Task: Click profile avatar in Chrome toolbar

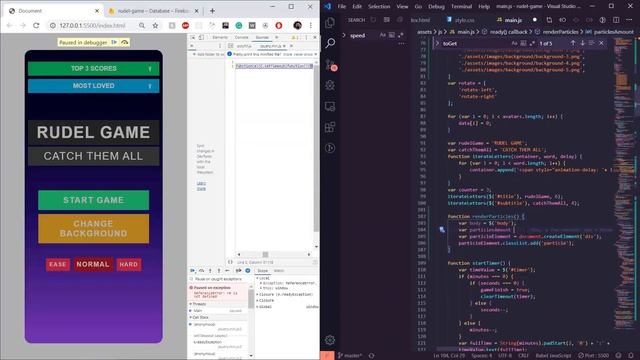Action: pyautogui.click(x=297, y=25)
